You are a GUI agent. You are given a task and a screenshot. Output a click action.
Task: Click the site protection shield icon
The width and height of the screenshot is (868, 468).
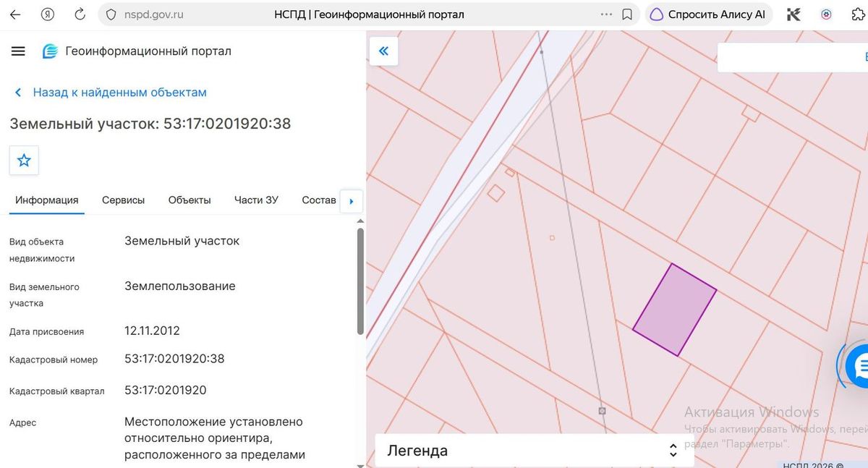pos(111,14)
